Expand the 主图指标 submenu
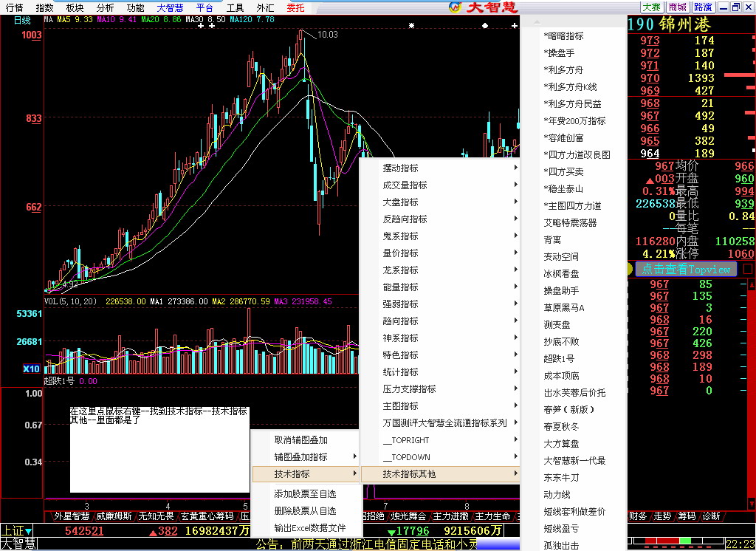This screenshot has height=551, width=756. click(440, 405)
